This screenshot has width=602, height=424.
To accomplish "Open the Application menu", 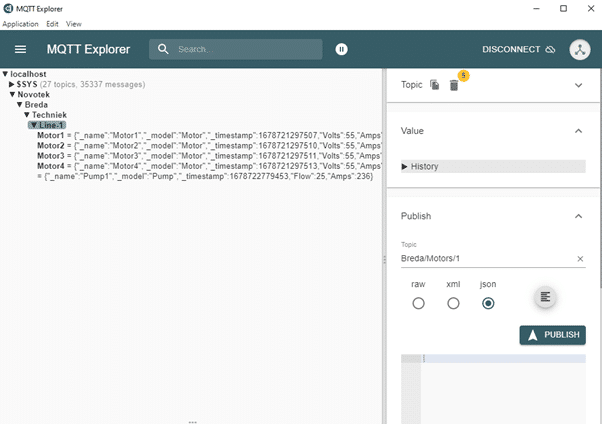I will (x=20, y=23).
